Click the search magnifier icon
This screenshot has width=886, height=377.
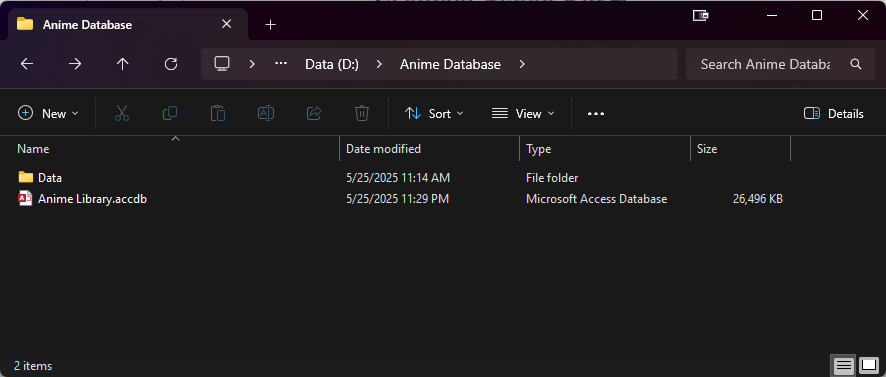pyautogui.click(x=855, y=64)
